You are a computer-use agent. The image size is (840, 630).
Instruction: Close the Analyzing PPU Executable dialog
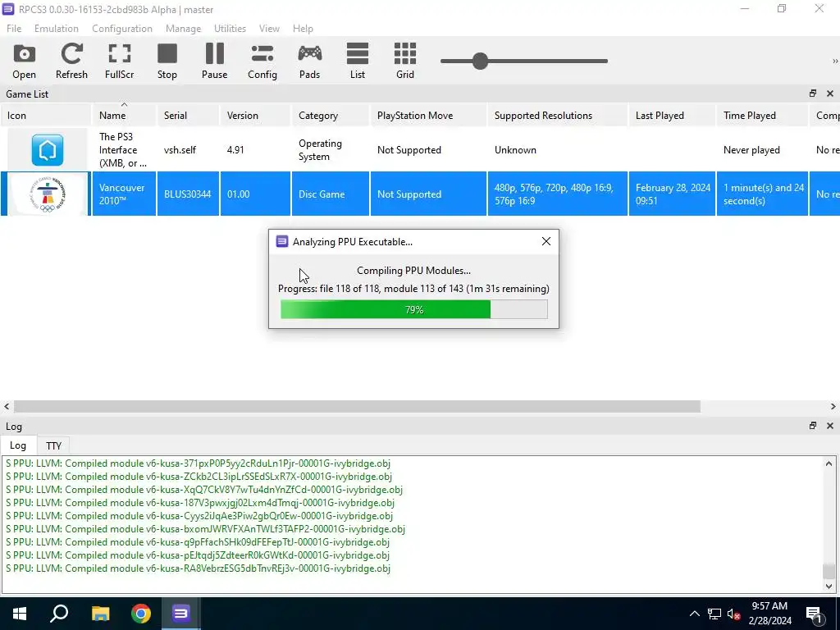coord(546,242)
